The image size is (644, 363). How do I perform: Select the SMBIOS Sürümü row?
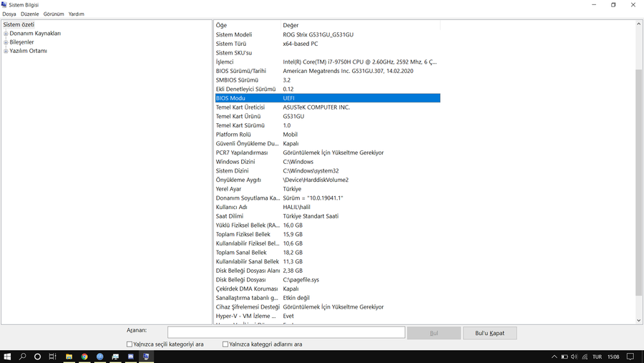pyautogui.click(x=327, y=79)
